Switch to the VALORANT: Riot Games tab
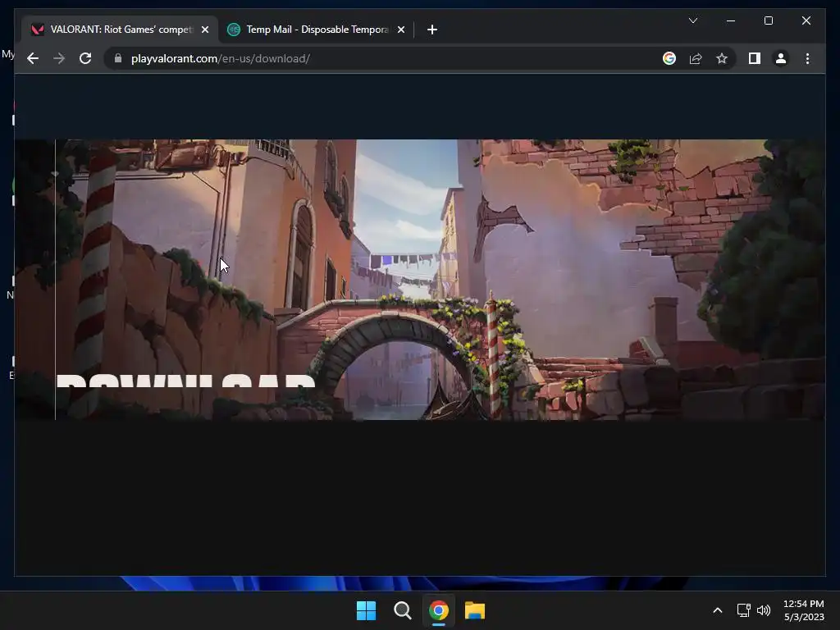Screen dimensions: 840x630 pyautogui.click(x=120, y=30)
